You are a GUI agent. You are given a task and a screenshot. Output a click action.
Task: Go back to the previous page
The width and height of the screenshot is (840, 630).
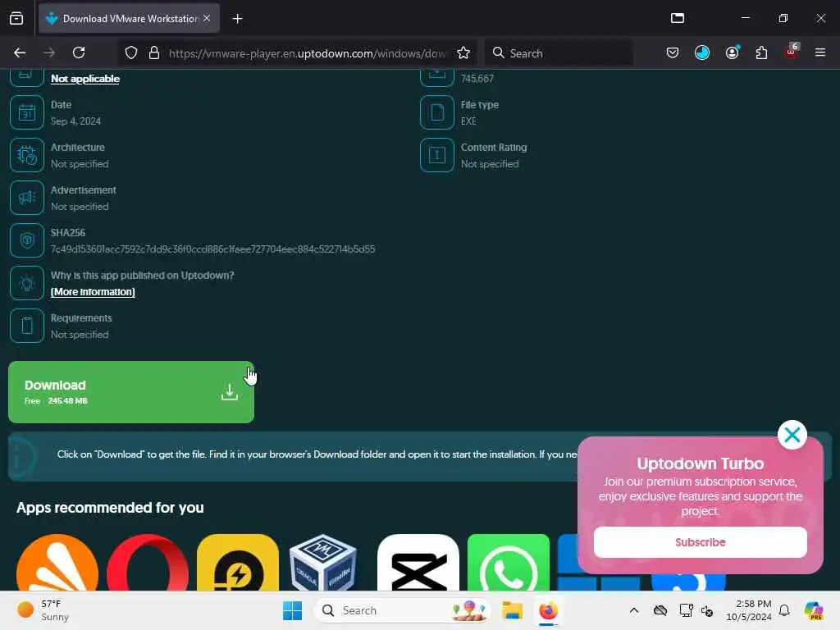[20, 53]
